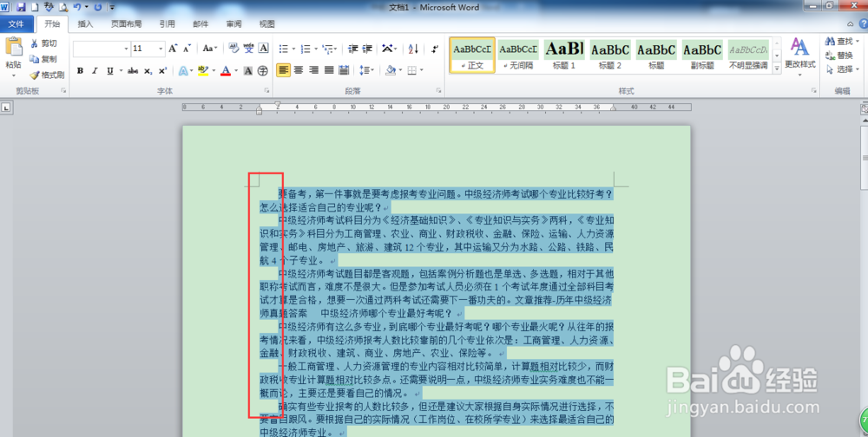Shrink font size with small A icon
The height and width of the screenshot is (437, 868).
(x=187, y=49)
